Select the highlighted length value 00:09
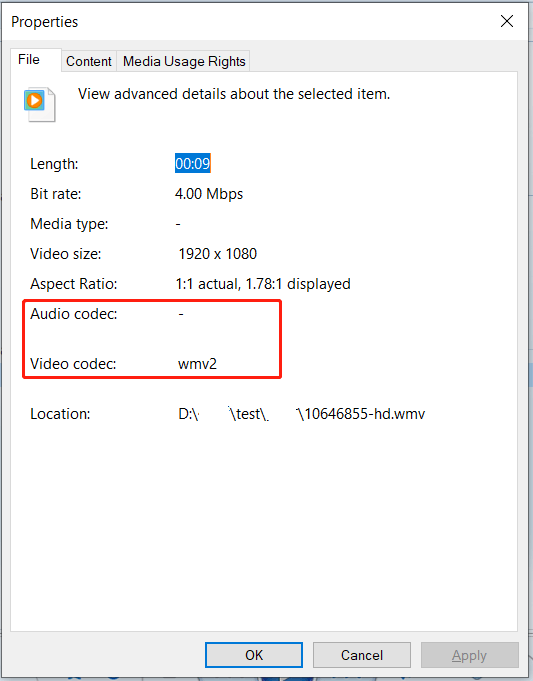The image size is (533, 681). [x=192, y=163]
